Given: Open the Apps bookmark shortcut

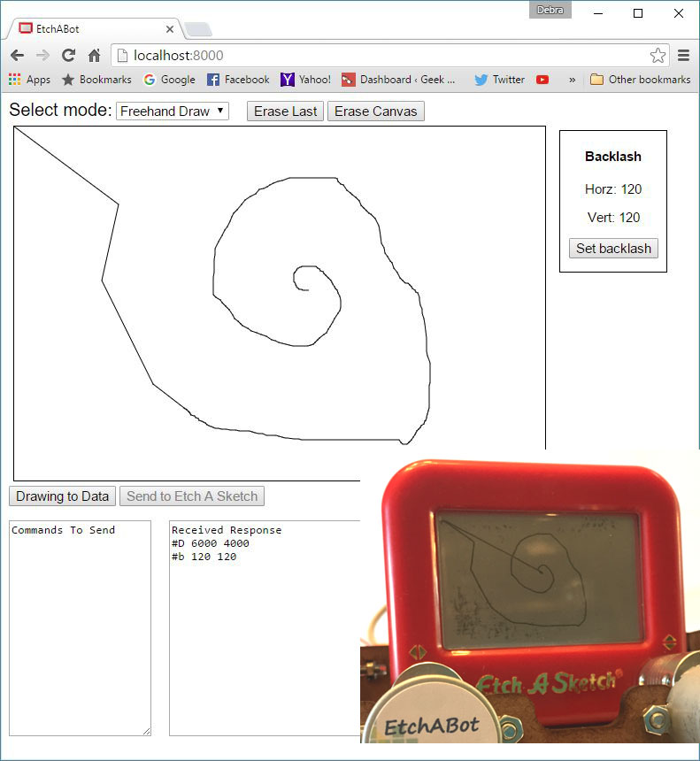Looking at the screenshot, I should [29, 80].
